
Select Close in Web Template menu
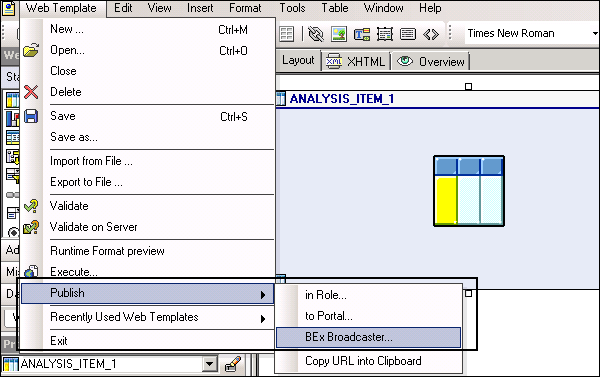pyautogui.click(x=148, y=71)
